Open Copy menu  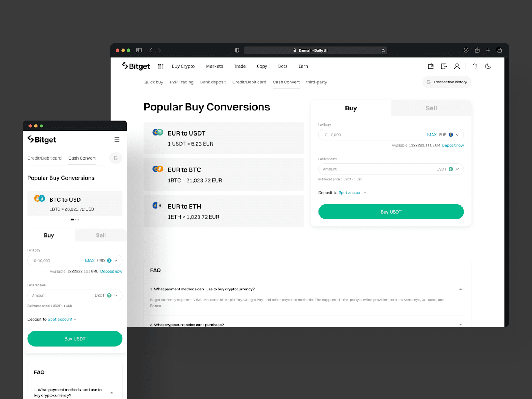tap(262, 66)
